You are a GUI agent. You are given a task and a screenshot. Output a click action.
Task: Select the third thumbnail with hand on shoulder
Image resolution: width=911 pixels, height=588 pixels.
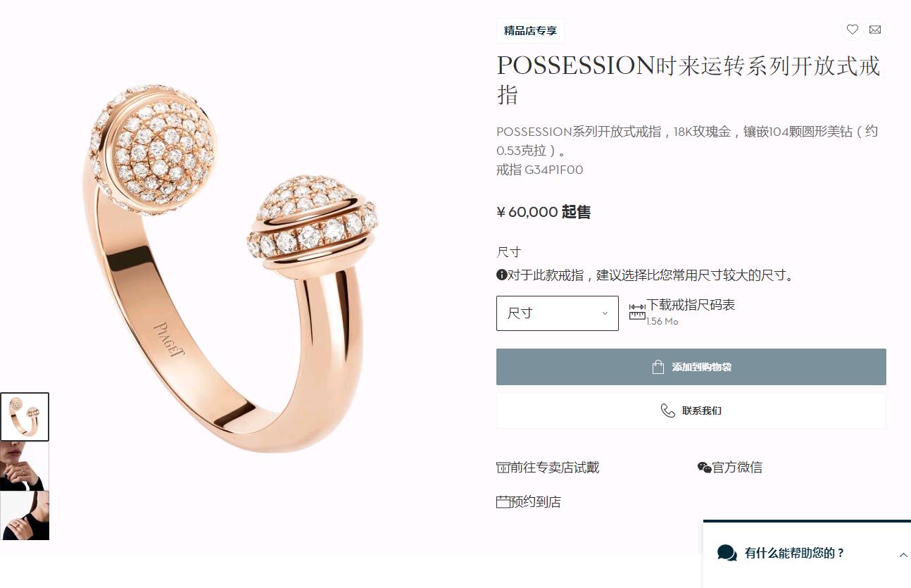coord(25,515)
